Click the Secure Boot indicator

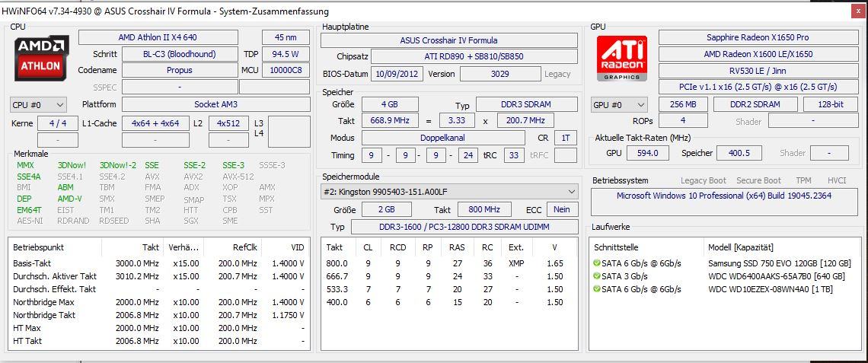click(x=758, y=180)
